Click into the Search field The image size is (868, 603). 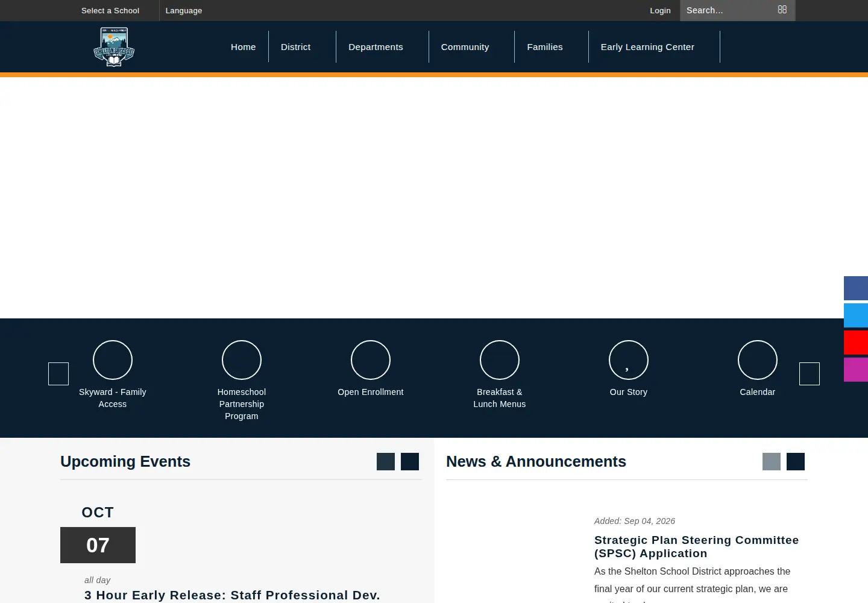(729, 10)
